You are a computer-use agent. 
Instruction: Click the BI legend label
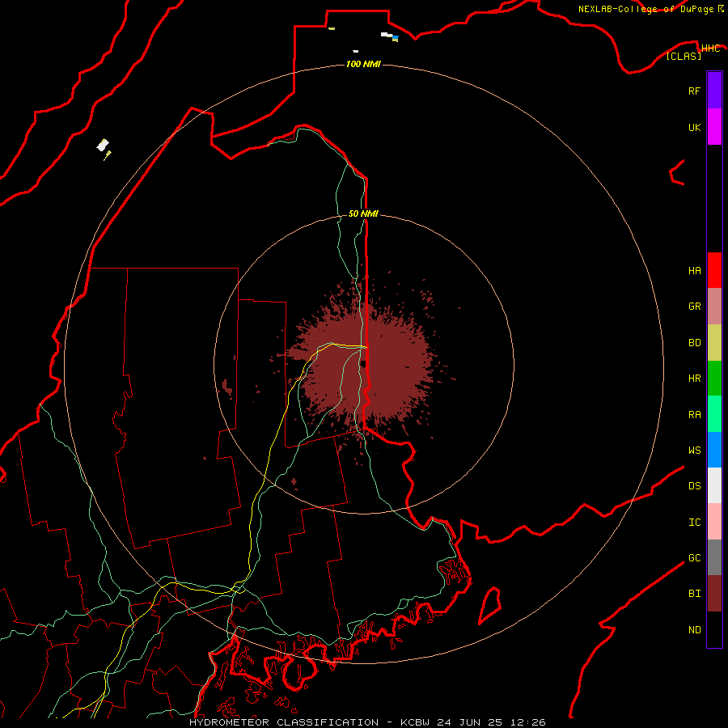point(694,594)
